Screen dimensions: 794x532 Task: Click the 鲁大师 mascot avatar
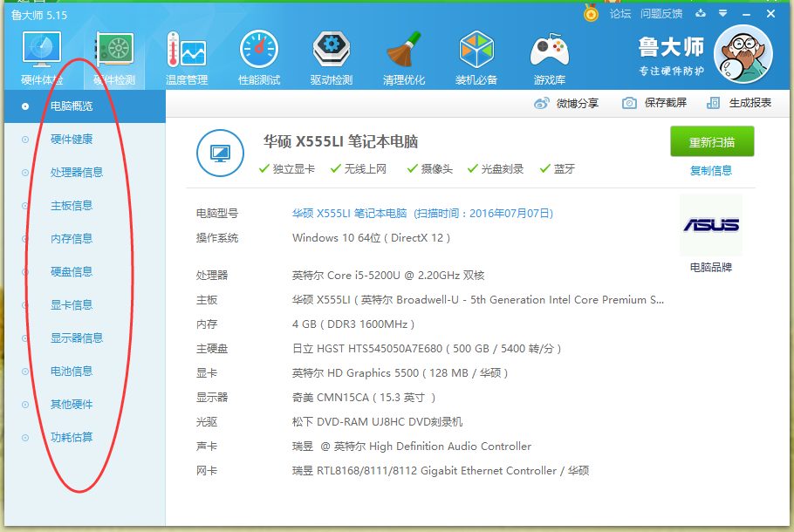[x=743, y=54]
